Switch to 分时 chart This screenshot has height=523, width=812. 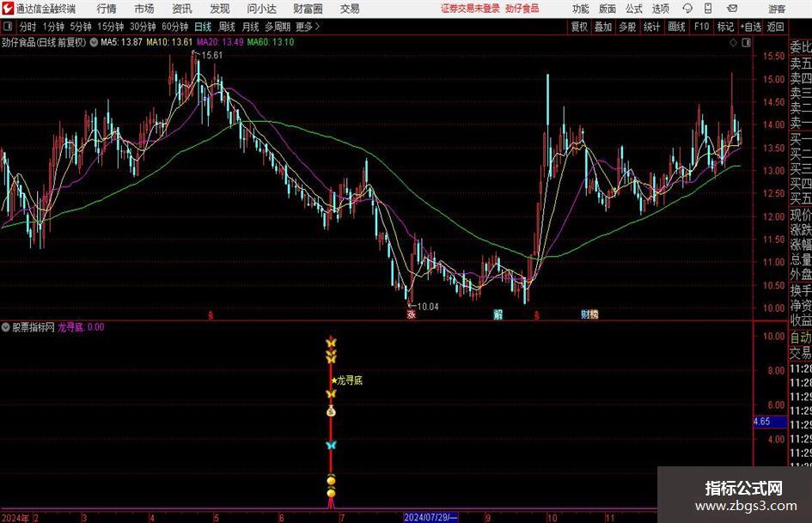coord(27,27)
